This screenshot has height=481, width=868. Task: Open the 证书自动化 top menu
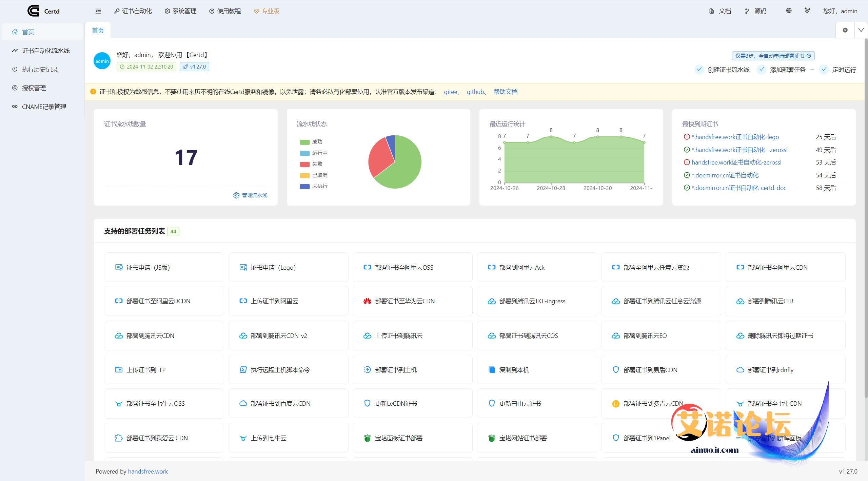pyautogui.click(x=133, y=11)
